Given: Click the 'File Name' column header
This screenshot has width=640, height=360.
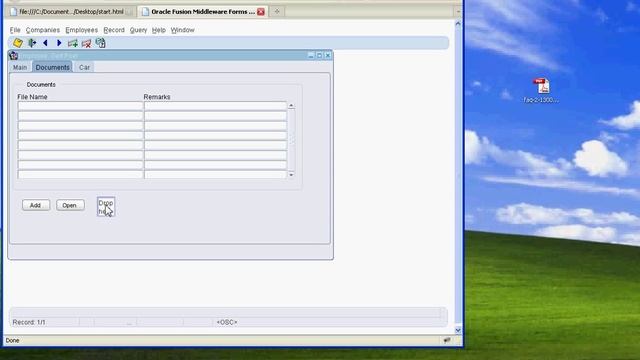Looking at the screenshot, I should point(32,97).
